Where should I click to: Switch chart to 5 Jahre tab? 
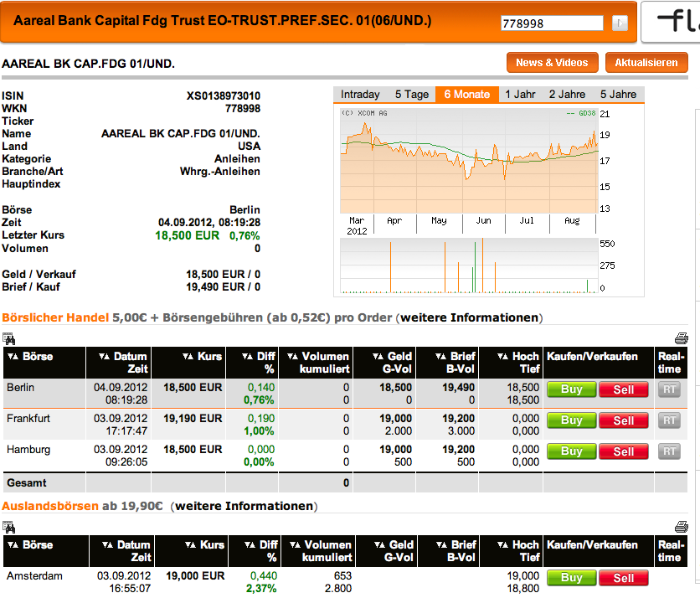(618, 95)
